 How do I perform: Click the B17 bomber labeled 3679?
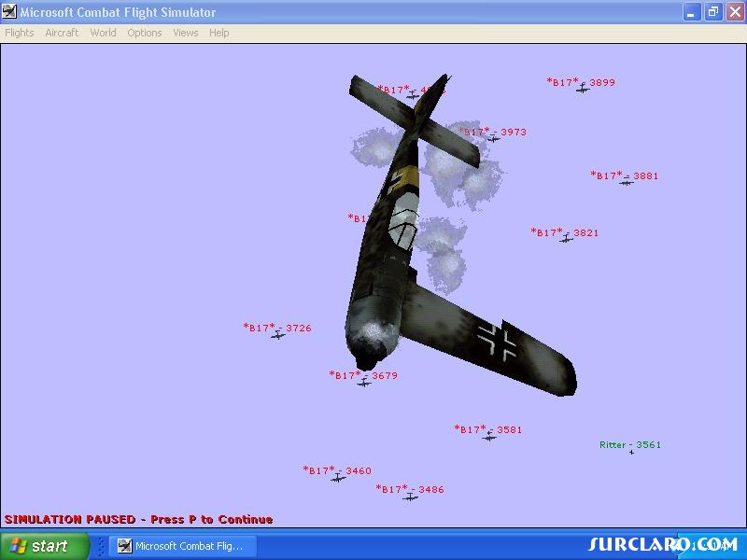(x=363, y=383)
